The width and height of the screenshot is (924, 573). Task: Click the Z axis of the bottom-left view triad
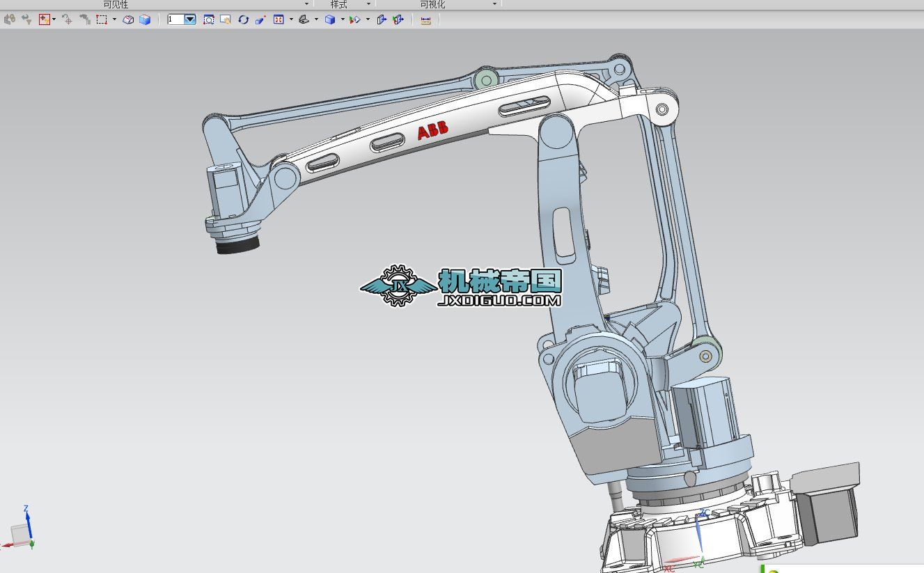click(x=28, y=514)
